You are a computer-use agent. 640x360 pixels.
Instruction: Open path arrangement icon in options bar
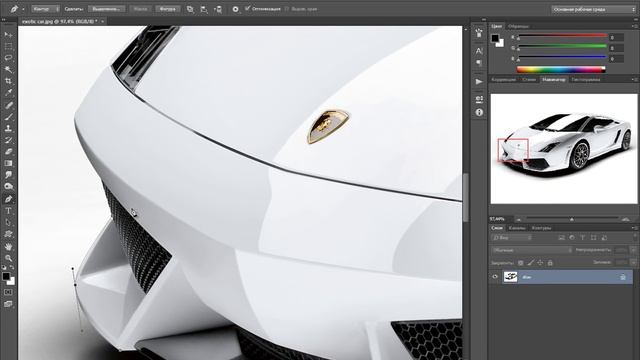(218, 9)
